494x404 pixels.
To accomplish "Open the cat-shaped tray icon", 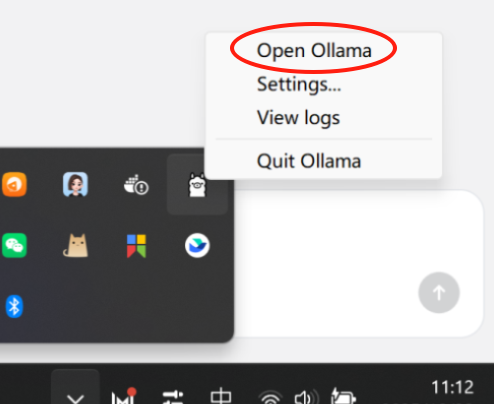I will [76, 246].
